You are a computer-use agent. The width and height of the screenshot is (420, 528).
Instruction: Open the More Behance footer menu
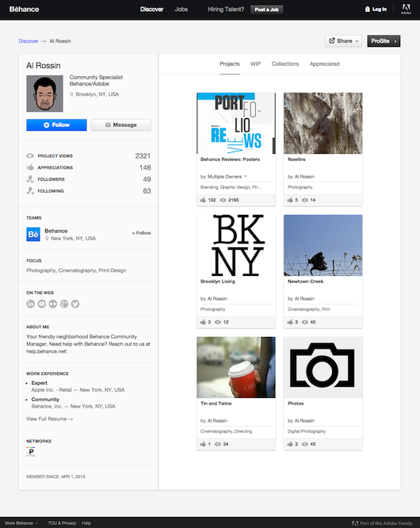(x=21, y=523)
